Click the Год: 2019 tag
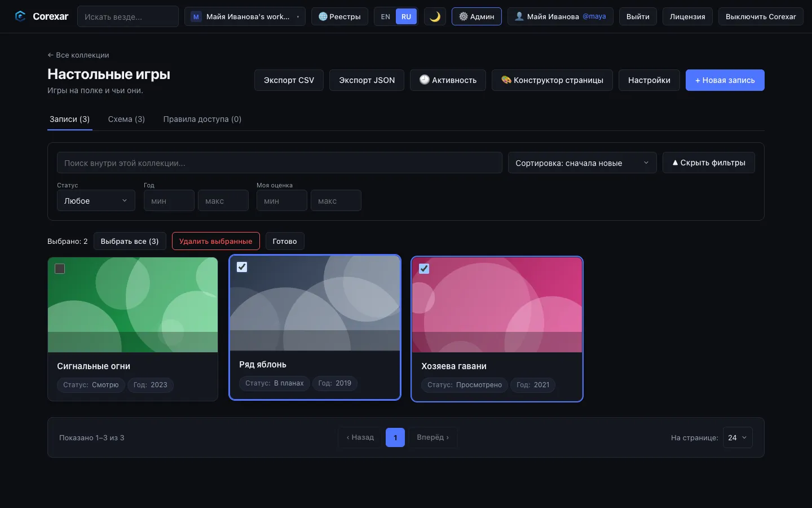Viewport: 812px width, 508px height. (335, 383)
